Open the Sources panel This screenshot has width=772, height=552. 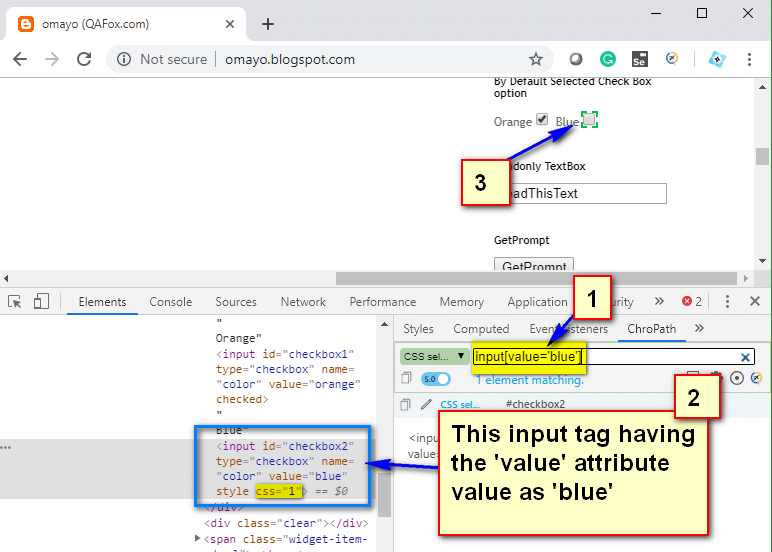coord(236,302)
